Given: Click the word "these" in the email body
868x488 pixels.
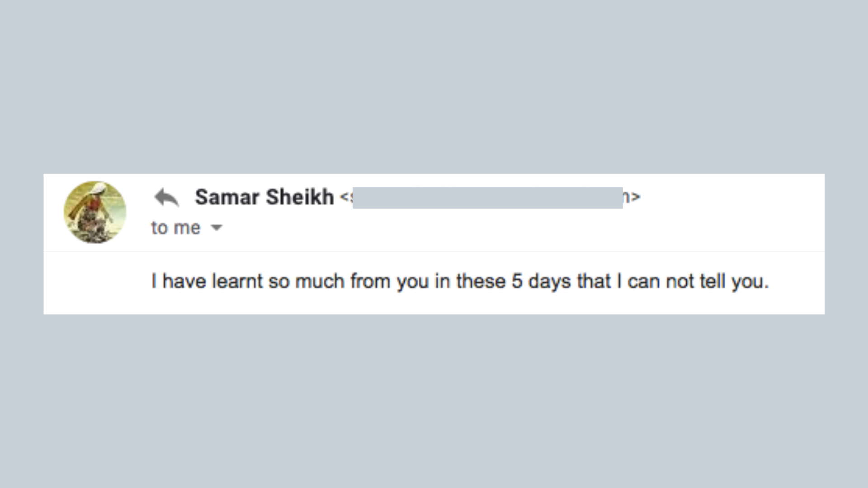Looking at the screenshot, I should [x=481, y=281].
